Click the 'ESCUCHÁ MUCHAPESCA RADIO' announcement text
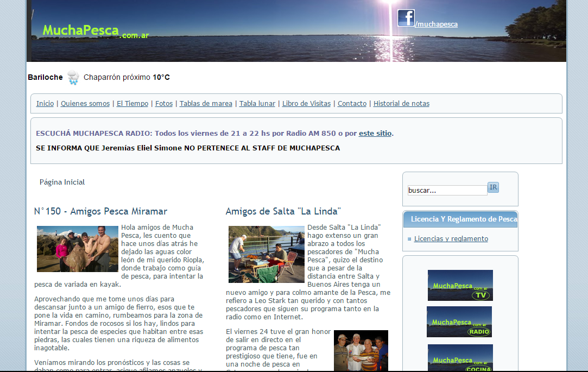This screenshot has height=372, width=588. (x=214, y=133)
